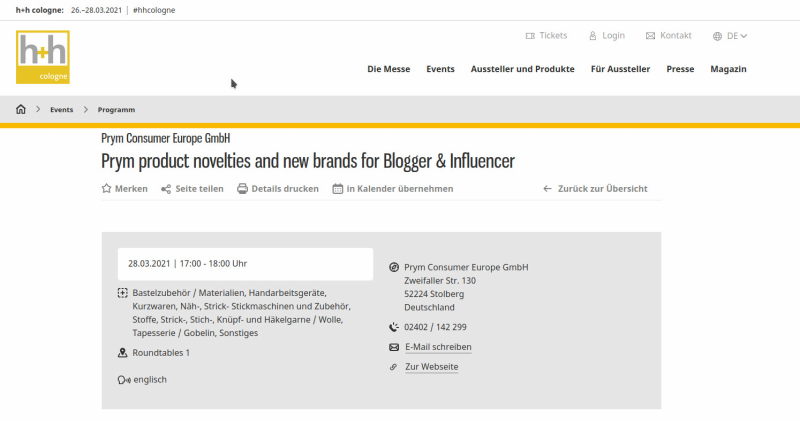Open the Events navigation menu
Image resolution: width=800 pixels, height=421 pixels.
440,69
